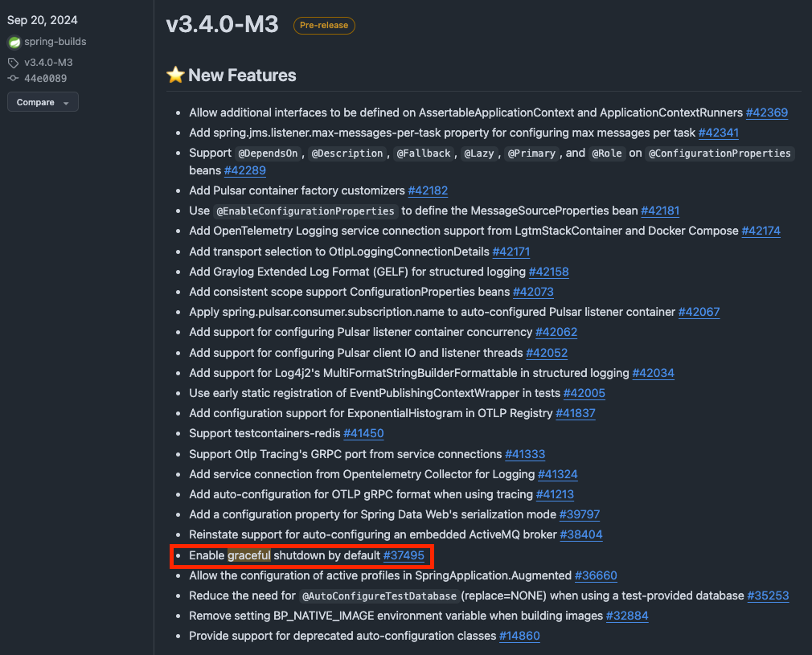The width and height of the screenshot is (812, 655).
Task: Open issue #36660
Action: (x=596, y=576)
